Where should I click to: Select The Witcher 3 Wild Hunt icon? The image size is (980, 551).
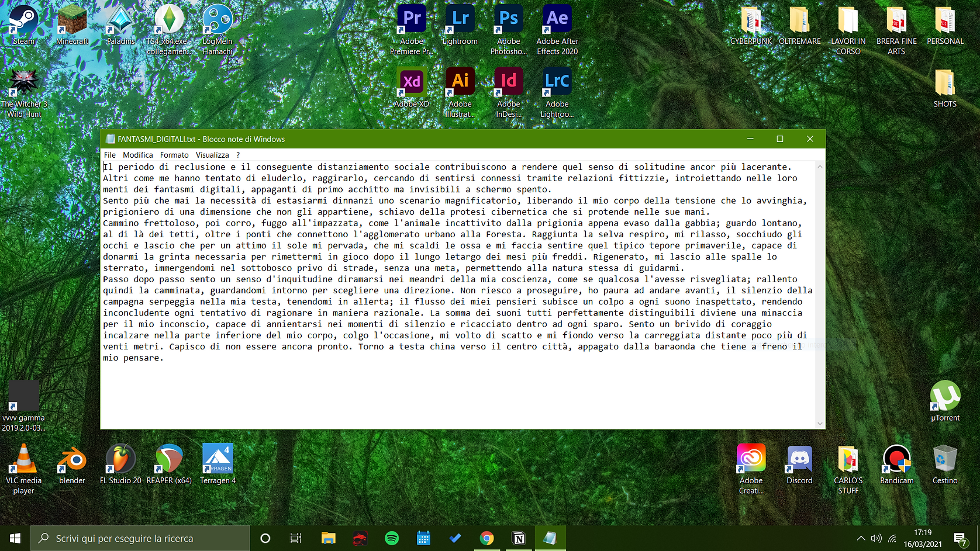coord(23,93)
